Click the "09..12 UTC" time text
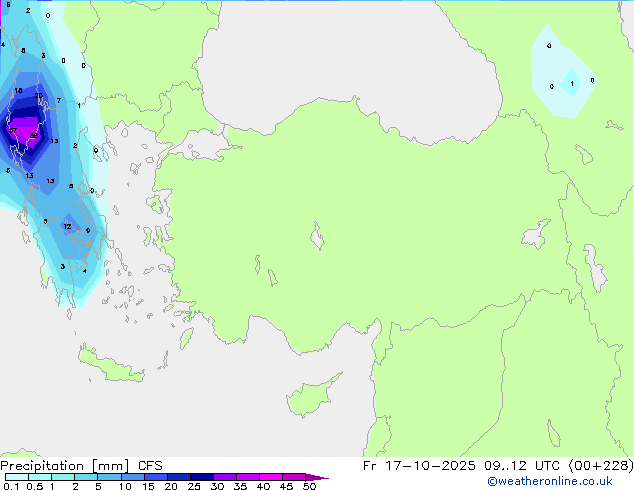The height and width of the screenshot is (490, 634). 522,466
